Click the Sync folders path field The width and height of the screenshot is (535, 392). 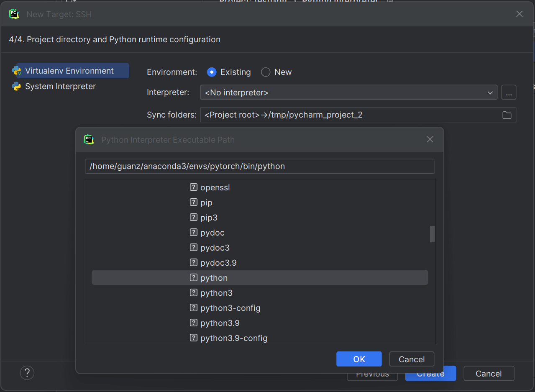point(358,115)
